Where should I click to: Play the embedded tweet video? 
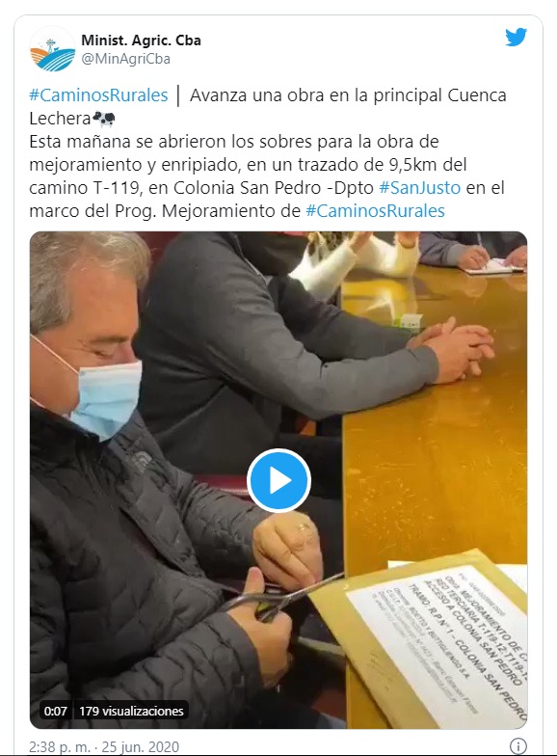(x=278, y=480)
